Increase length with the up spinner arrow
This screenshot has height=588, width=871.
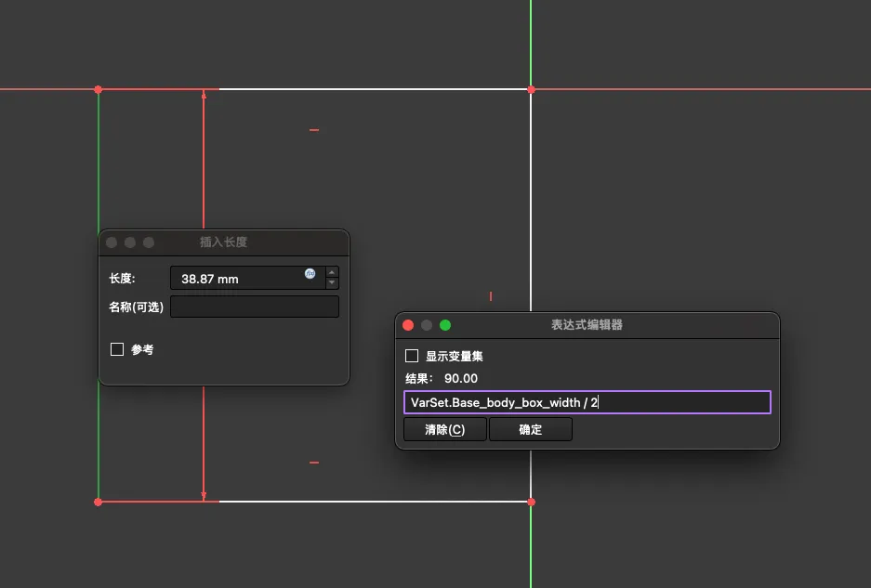[333, 272]
